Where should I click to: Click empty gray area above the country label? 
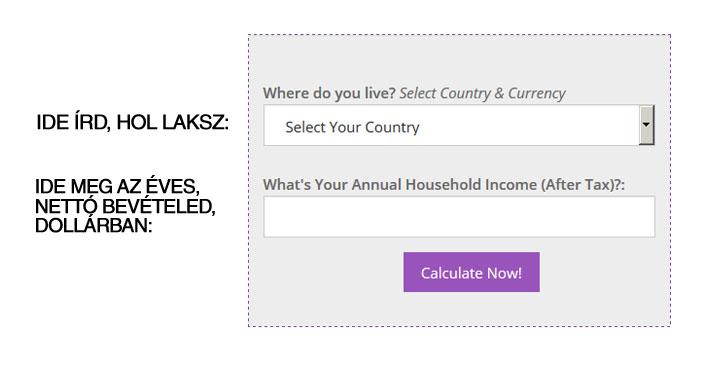coord(459,60)
